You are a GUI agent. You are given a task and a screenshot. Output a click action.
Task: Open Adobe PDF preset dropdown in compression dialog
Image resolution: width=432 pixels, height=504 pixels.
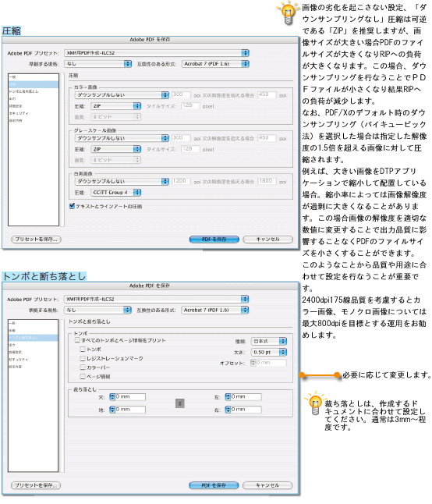tap(157, 53)
